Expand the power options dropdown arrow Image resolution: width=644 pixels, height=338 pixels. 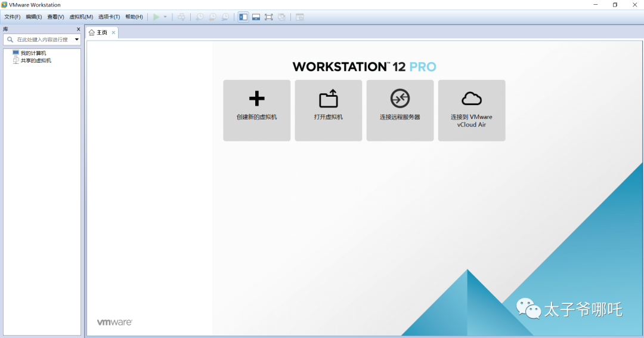pos(165,17)
